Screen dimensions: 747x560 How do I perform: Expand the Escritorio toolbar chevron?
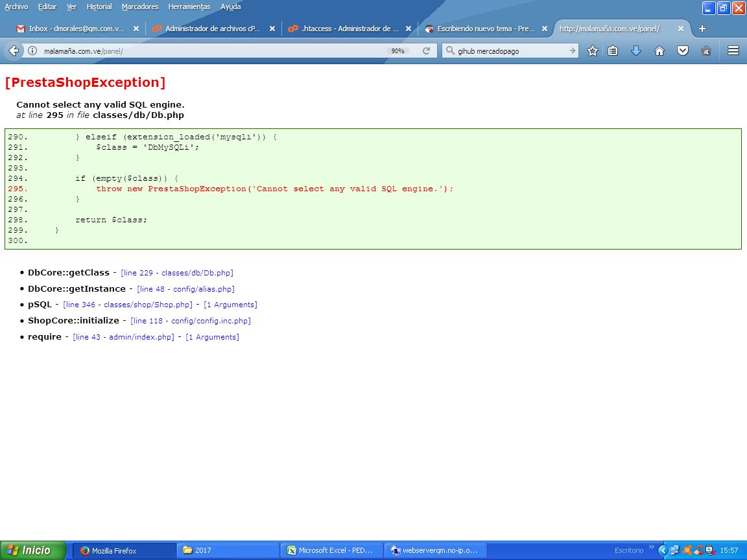pyautogui.click(x=651, y=547)
